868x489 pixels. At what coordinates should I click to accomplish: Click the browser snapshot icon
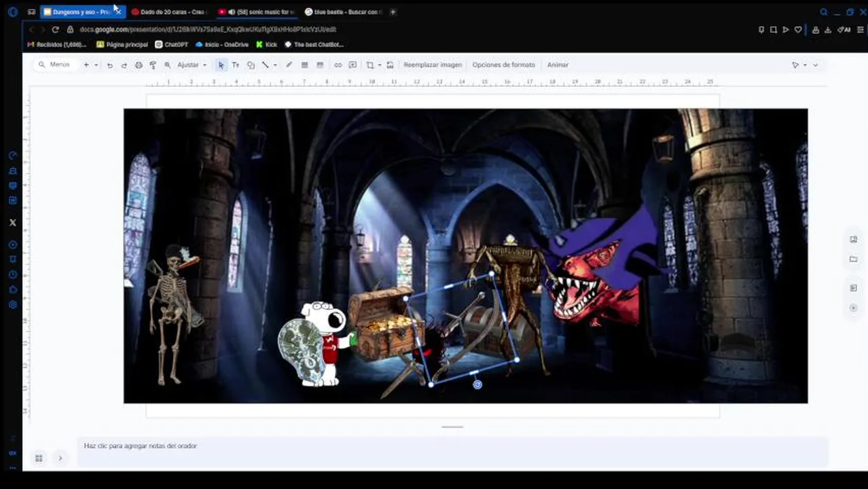coord(774,30)
